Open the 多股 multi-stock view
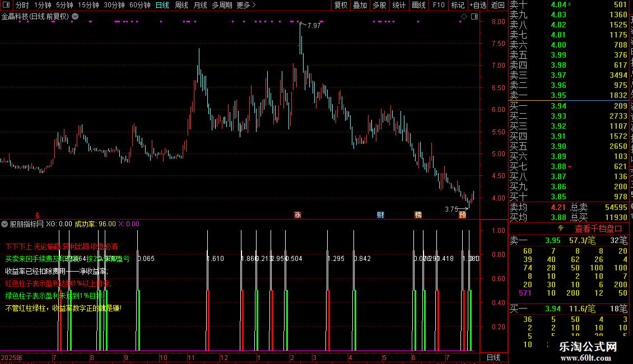Image resolution: width=633 pixels, height=364 pixels. (x=379, y=5)
